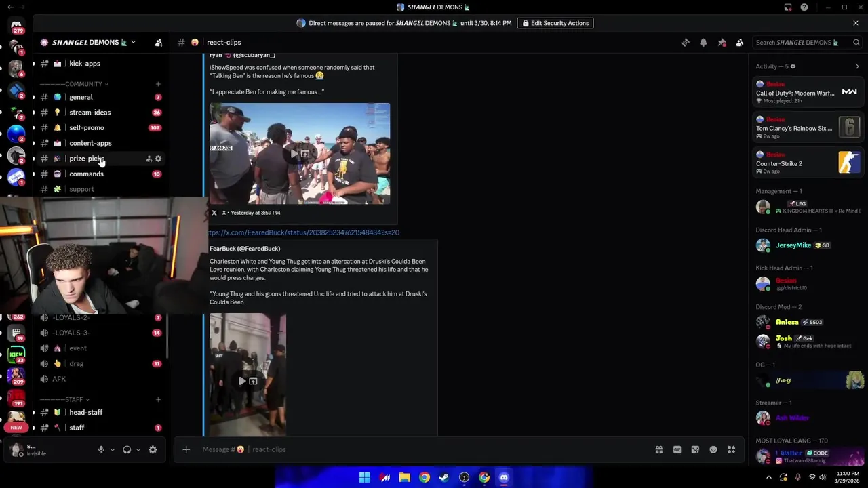
Task: Open User Settings gear
Action: click(153, 449)
